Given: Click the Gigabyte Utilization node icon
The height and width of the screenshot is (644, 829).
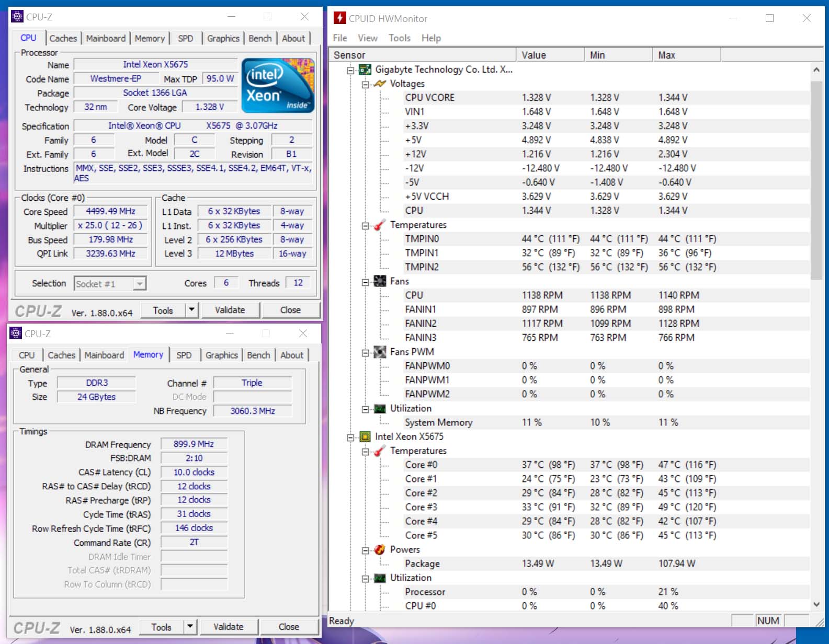Looking at the screenshot, I should pos(380,408).
